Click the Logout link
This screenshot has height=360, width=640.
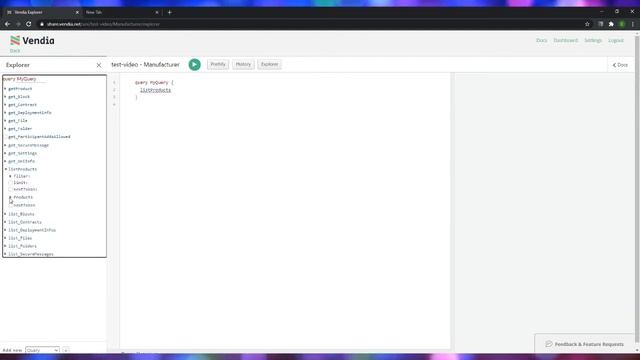pyautogui.click(x=616, y=40)
